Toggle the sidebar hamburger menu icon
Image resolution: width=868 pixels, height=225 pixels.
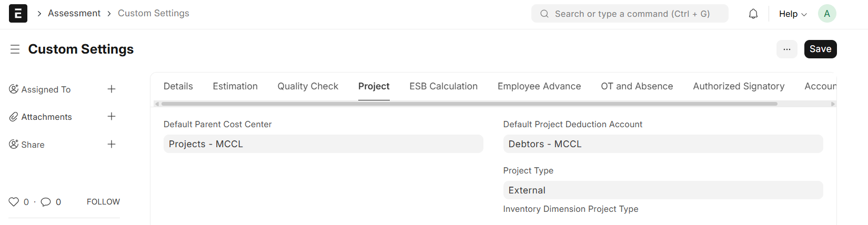click(x=15, y=49)
